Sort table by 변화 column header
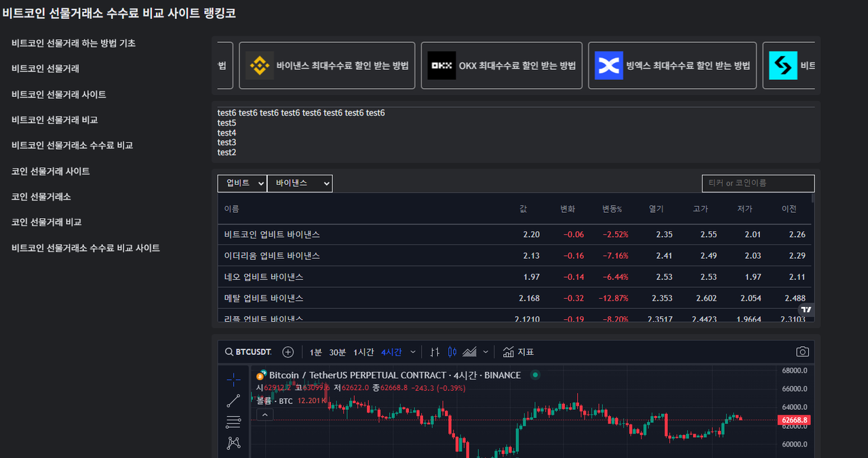This screenshot has height=458, width=868. point(568,209)
